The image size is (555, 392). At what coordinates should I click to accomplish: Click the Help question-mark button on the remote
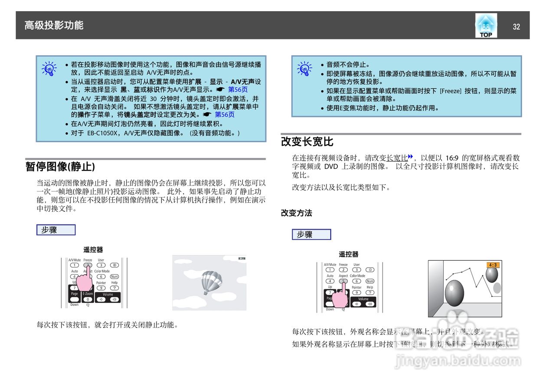click(114, 288)
